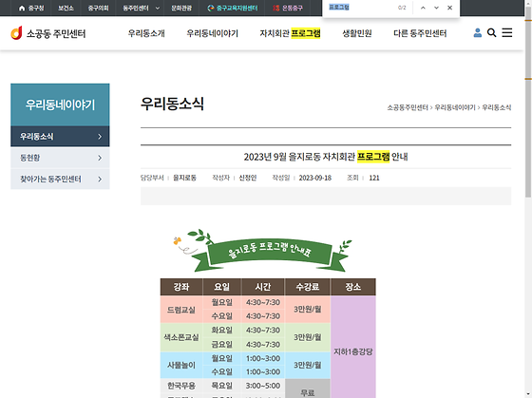Open 문화관광 link in top bar

tap(181, 9)
